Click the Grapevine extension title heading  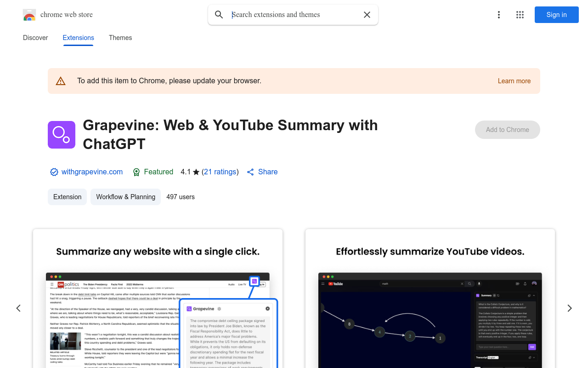(x=231, y=134)
